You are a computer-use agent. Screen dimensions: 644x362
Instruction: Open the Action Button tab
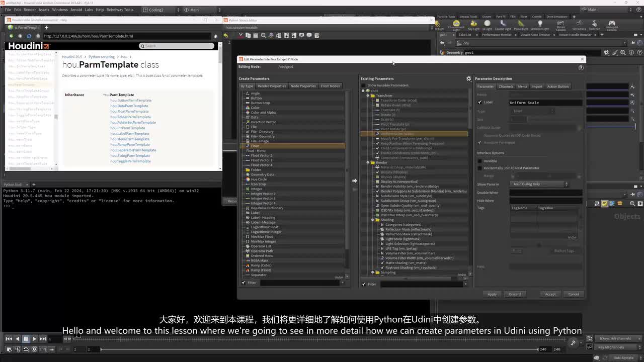pyautogui.click(x=557, y=86)
